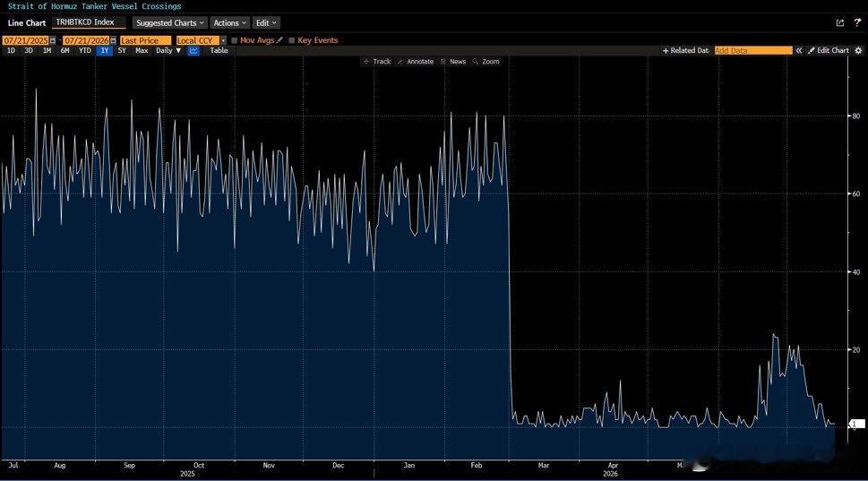
Task: Enable the Mov Avgs checkbox
Action: [235, 40]
